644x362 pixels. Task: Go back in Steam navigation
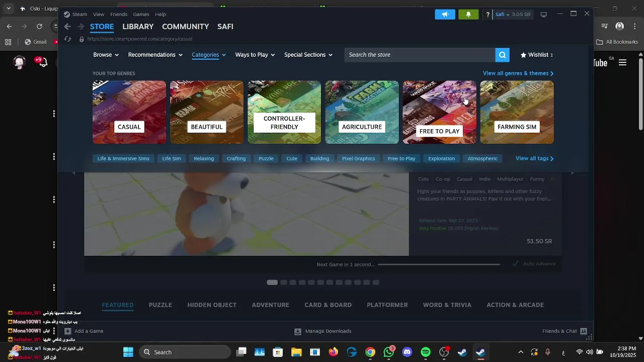pos(67,27)
